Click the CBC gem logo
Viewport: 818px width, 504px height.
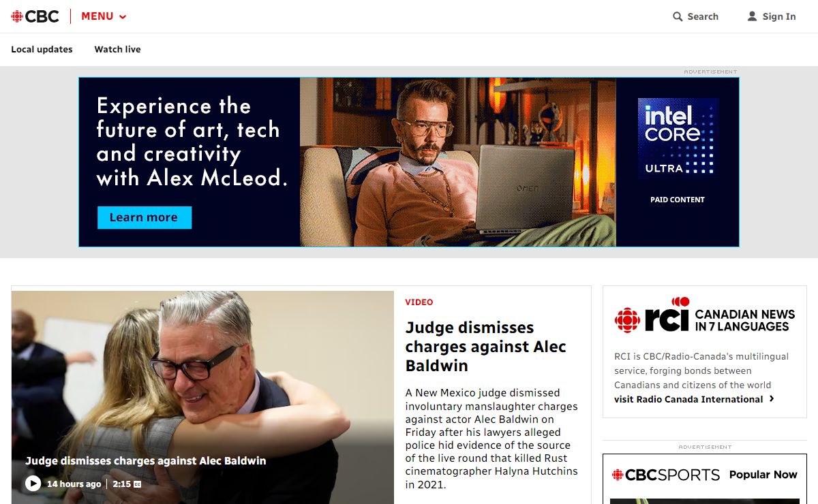(x=17, y=16)
